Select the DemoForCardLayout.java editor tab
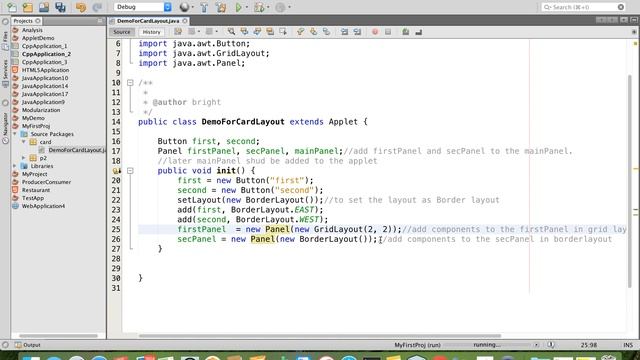The image size is (640, 360). [148, 21]
